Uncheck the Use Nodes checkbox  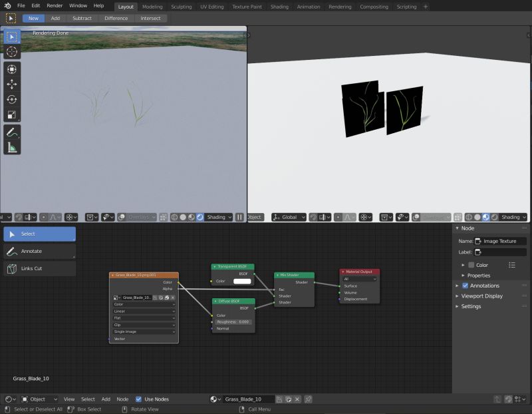[138, 399]
